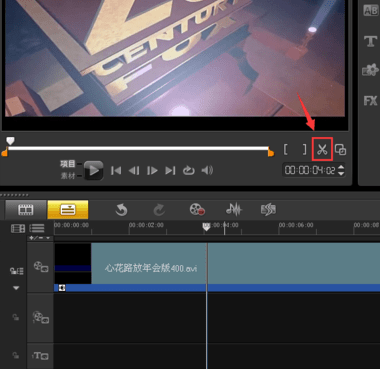Toggle repeat playback
This screenshot has width=380, height=369.
(x=188, y=171)
